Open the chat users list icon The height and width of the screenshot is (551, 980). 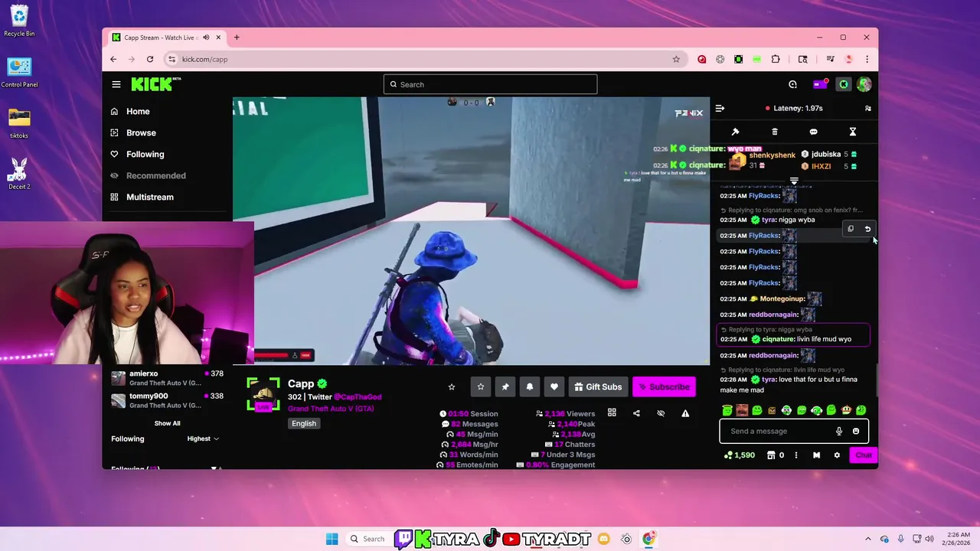coord(867,109)
